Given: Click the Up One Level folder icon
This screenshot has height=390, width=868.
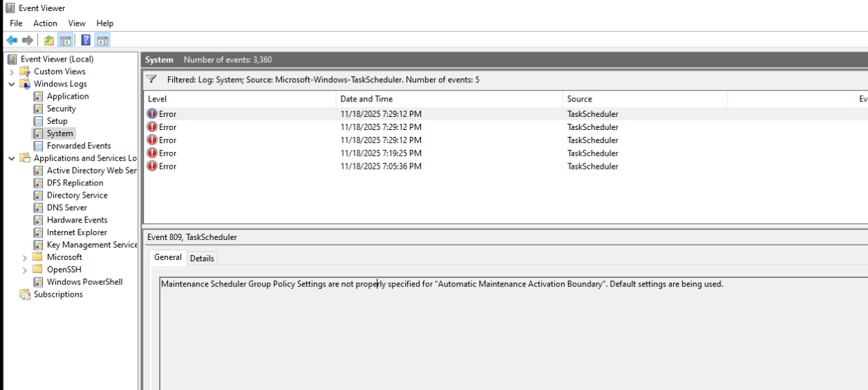Looking at the screenshot, I should tap(49, 40).
